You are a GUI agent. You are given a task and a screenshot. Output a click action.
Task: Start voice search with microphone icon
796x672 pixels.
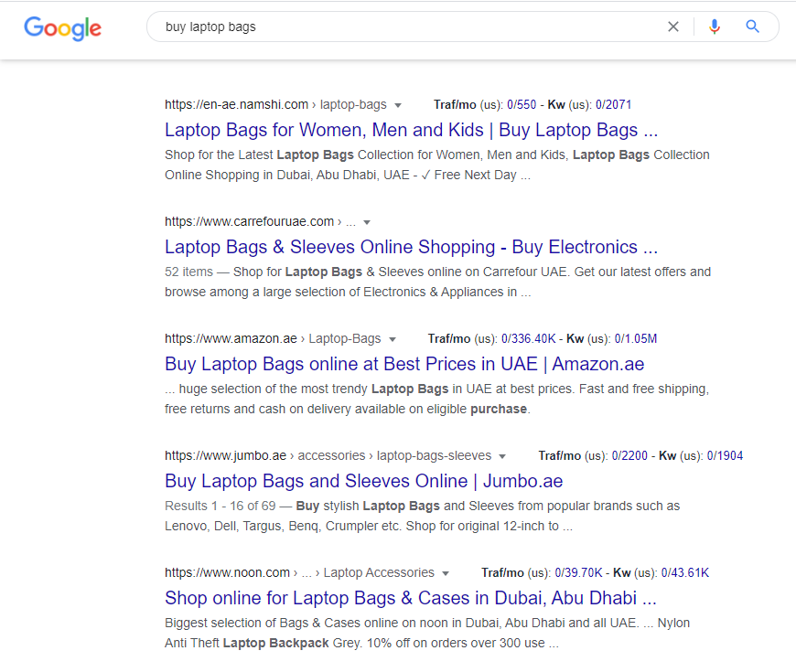(x=715, y=27)
